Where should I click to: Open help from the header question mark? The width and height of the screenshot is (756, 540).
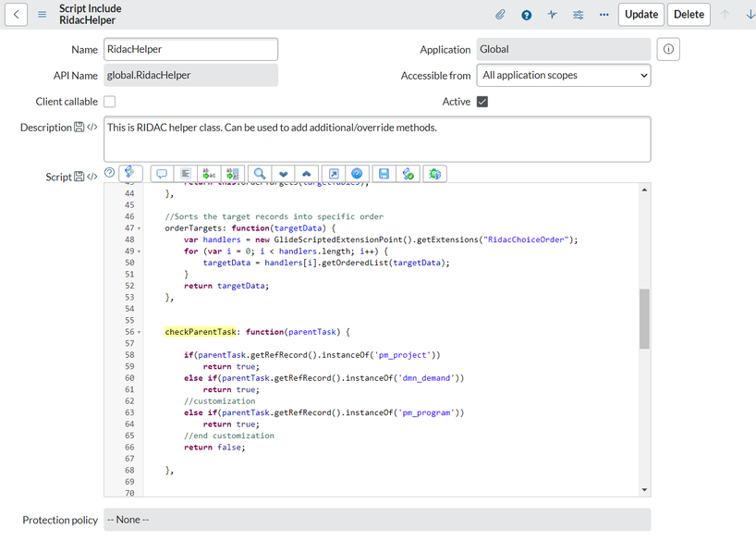526,15
